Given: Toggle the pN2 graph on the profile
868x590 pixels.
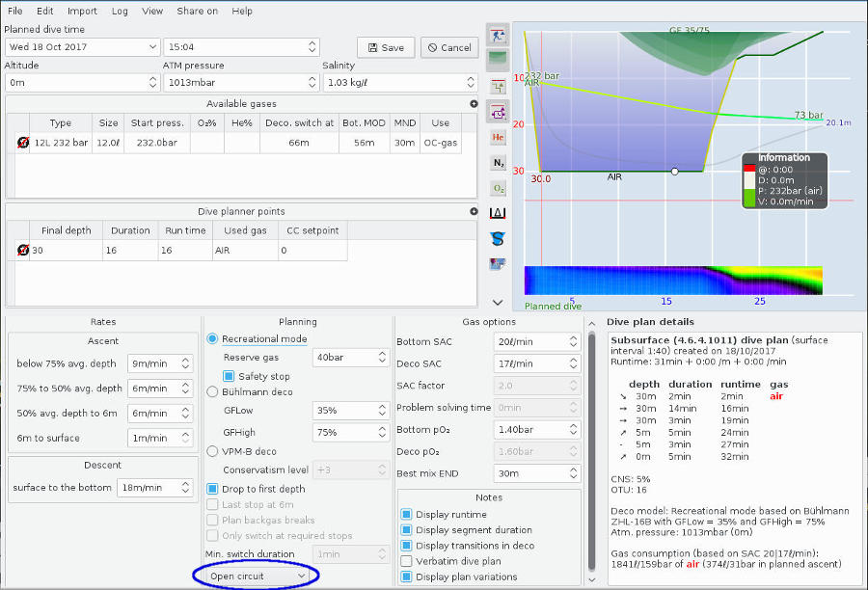Looking at the screenshot, I should coord(498,162).
